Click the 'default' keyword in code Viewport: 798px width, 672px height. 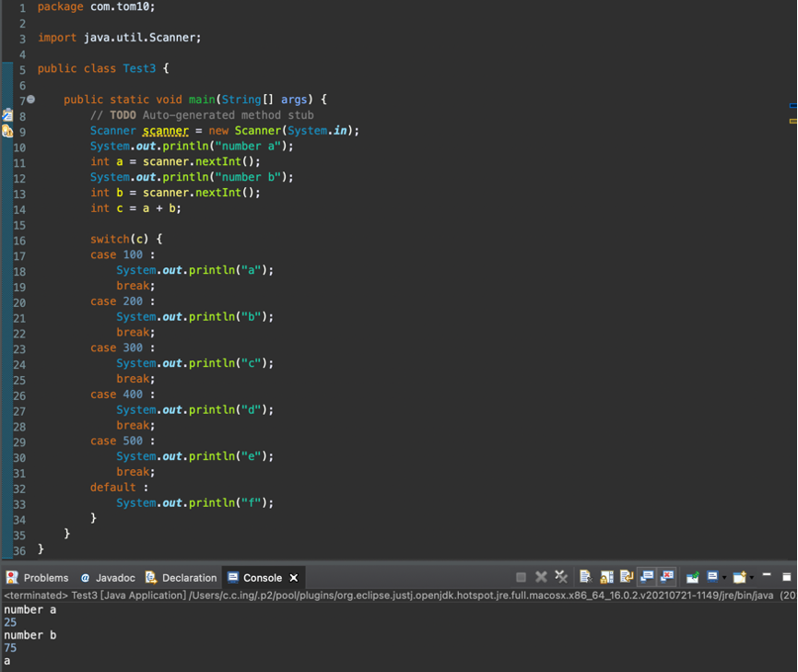(113, 488)
